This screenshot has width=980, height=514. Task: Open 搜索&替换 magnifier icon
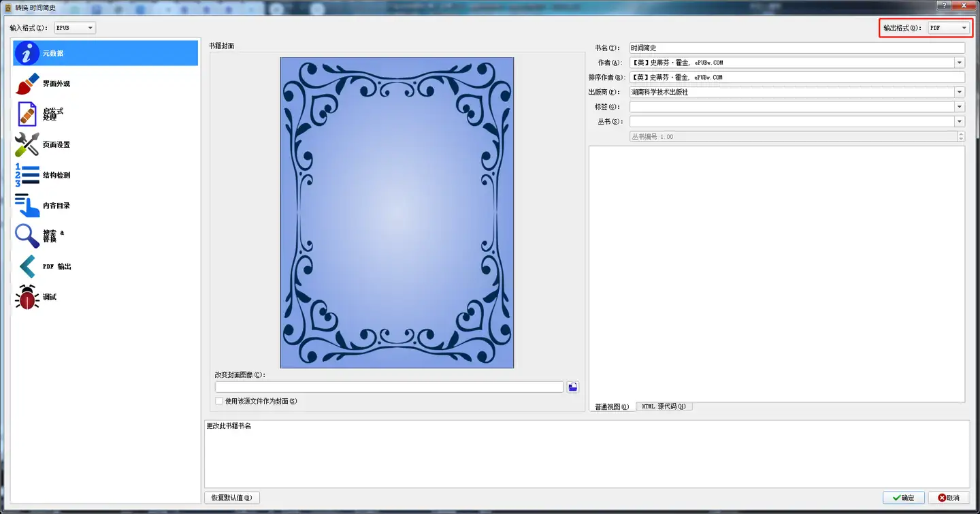point(27,236)
